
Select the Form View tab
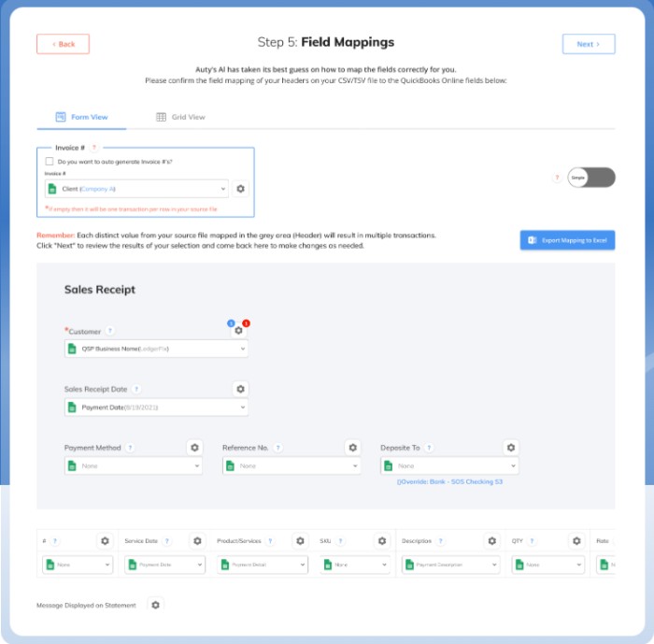click(x=82, y=117)
